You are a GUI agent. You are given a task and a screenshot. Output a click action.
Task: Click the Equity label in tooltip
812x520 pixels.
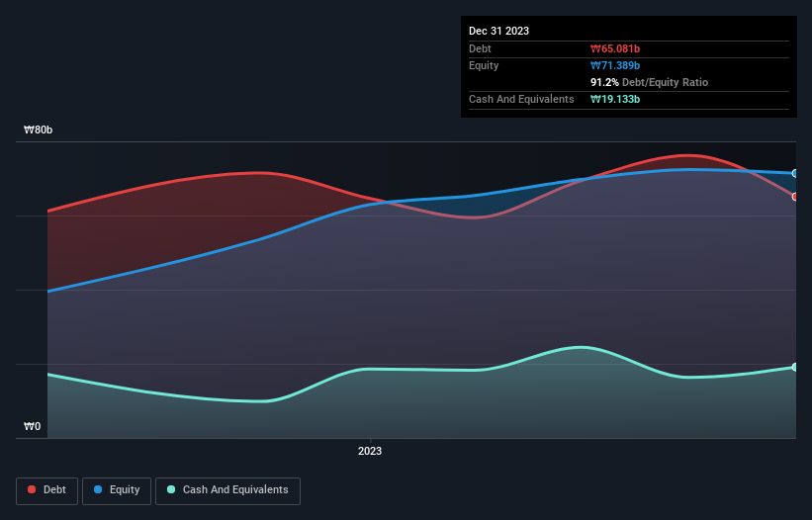pos(484,65)
